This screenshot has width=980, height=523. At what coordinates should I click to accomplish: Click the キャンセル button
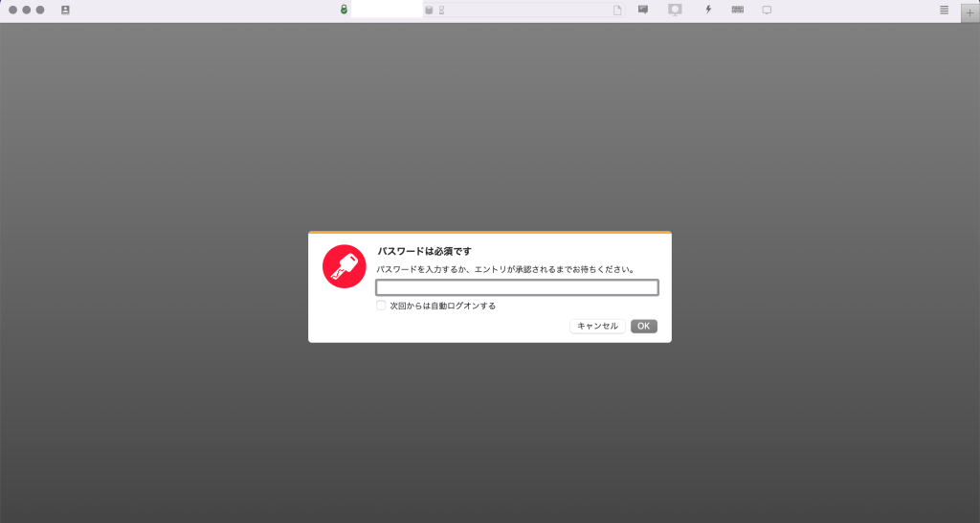click(x=597, y=326)
